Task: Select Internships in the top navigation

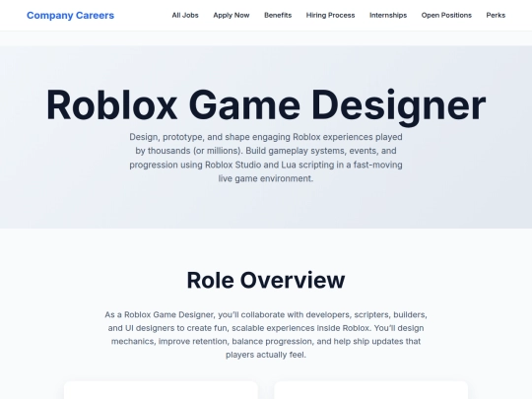Action: click(x=388, y=15)
